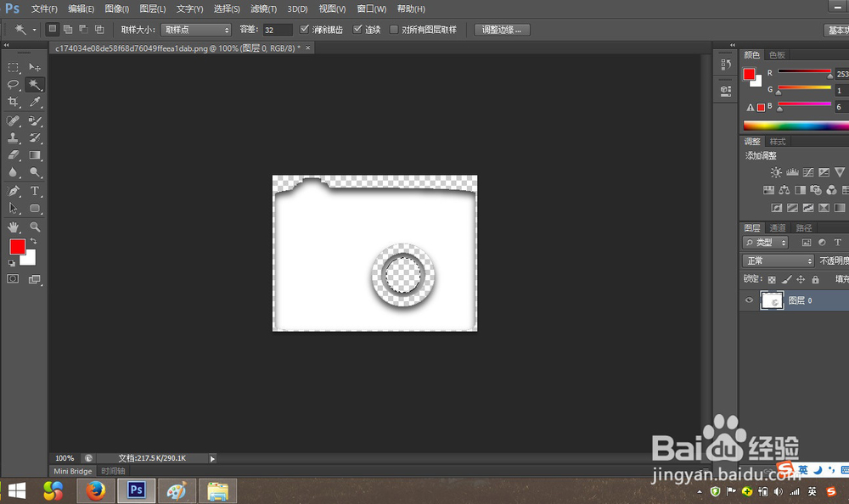Select the Gradient tool
The width and height of the screenshot is (849, 504).
click(x=35, y=154)
